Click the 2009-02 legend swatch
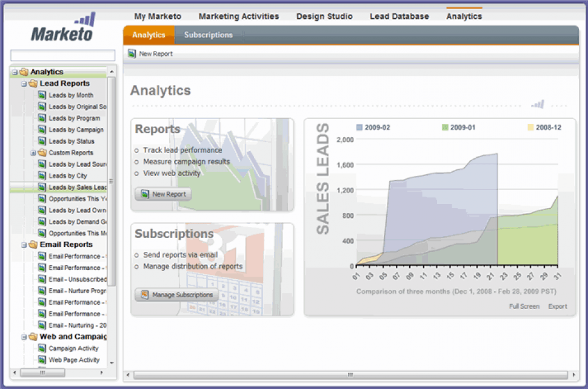588x389 pixels. click(359, 127)
